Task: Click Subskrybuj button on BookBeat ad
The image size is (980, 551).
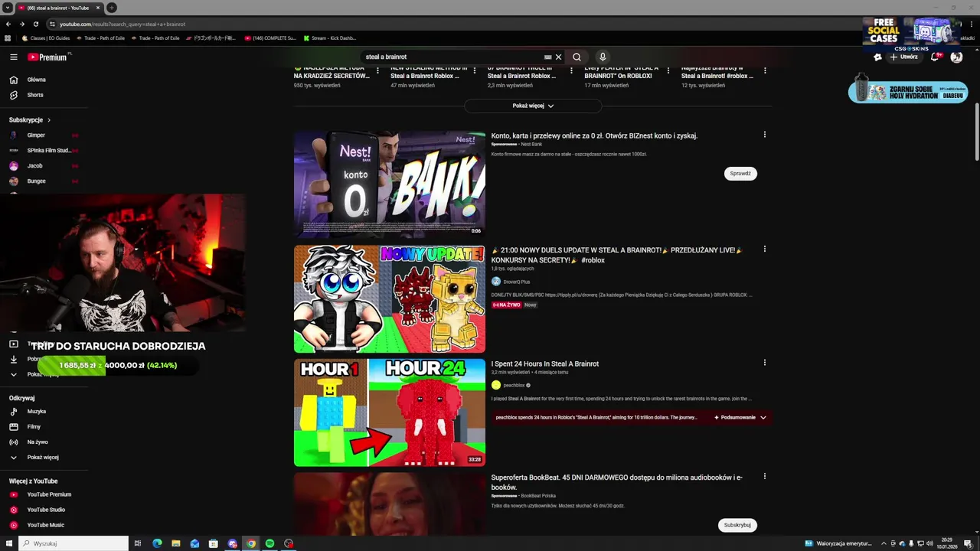Action: [737, 525]
